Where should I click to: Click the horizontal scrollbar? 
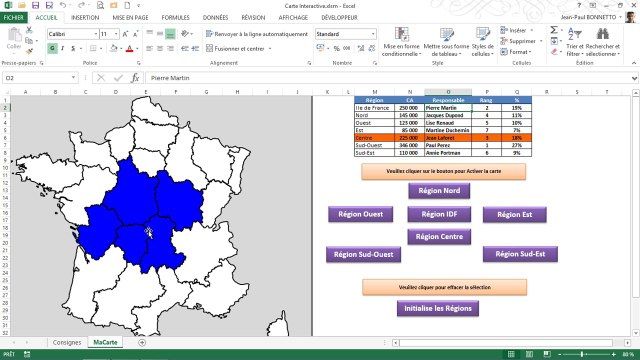click(x=505, y=343)
